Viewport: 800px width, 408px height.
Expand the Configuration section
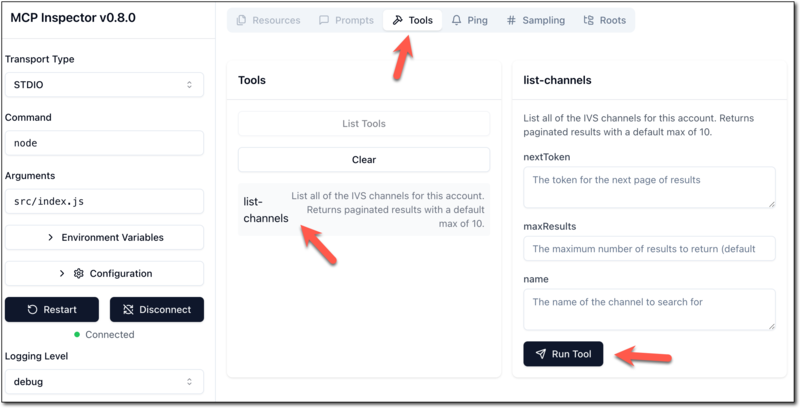click(104, 273)
